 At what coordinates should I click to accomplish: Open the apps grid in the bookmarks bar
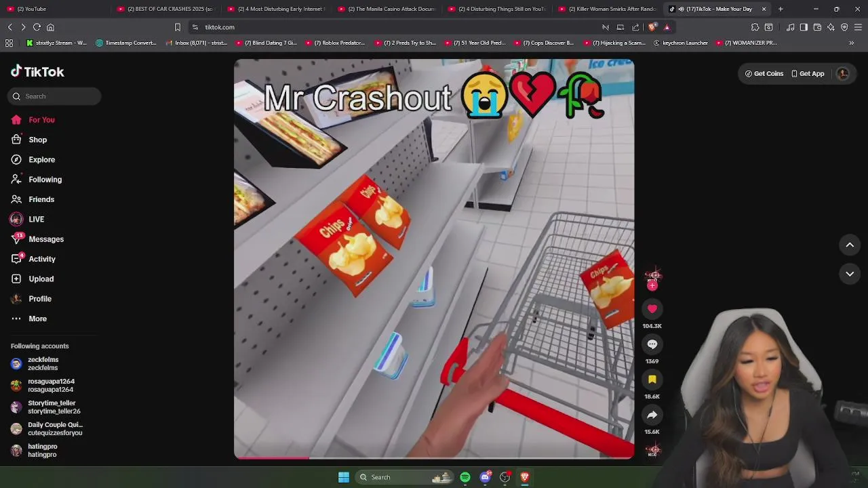click(x=9, y=43)
